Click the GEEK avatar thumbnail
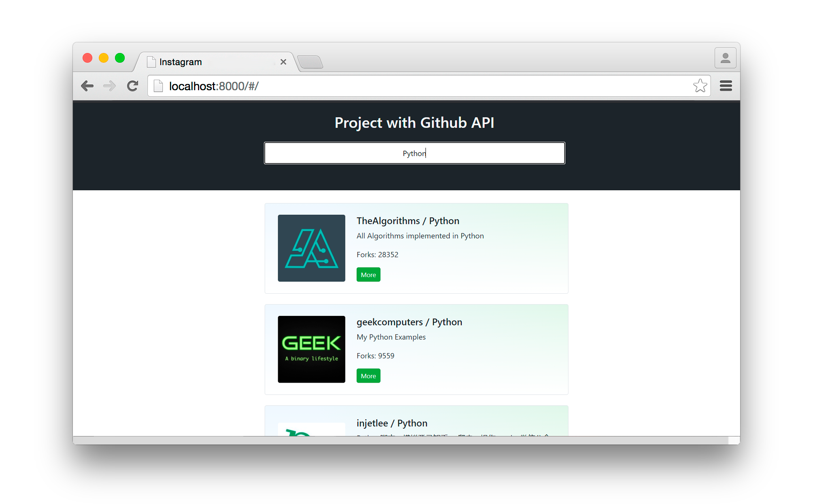Viewport: 813px width, 504px height. tap(311, 349)
